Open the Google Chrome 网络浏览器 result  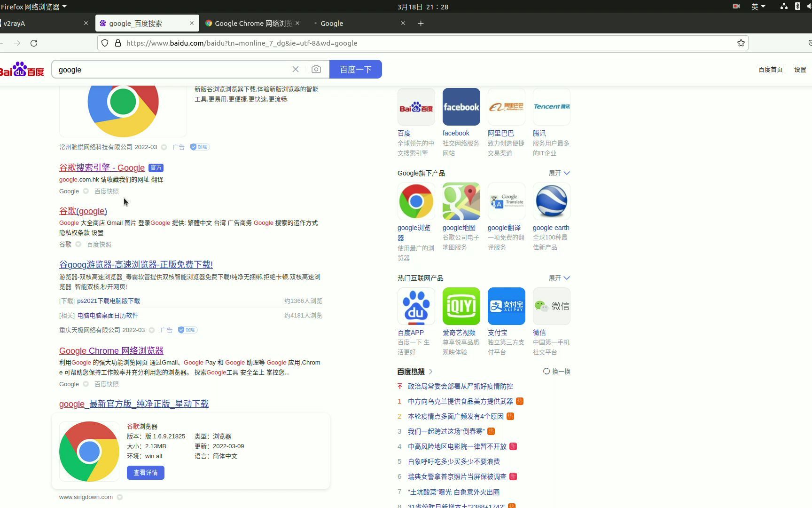(111, 351)
